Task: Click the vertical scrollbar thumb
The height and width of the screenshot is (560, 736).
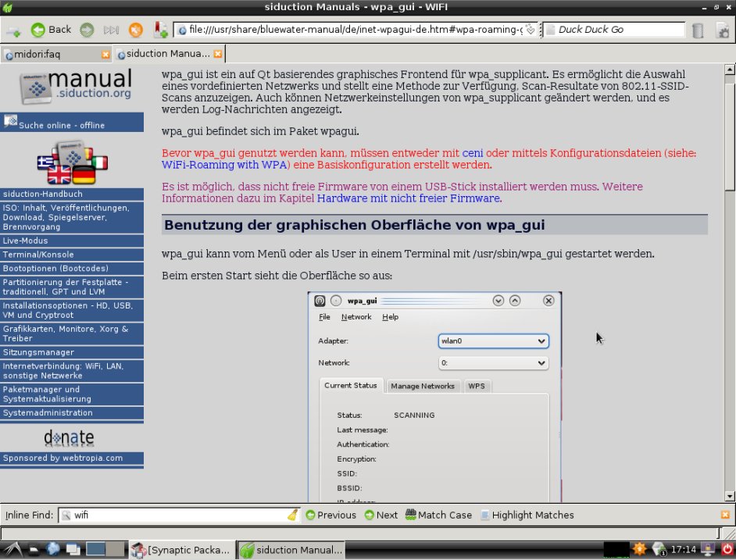Action: click(730, 137)
